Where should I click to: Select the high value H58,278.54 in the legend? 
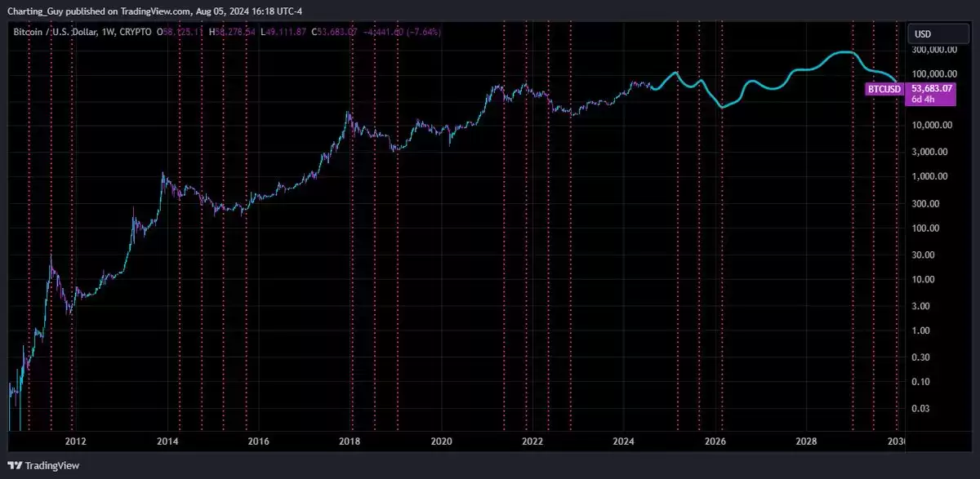pyautogui.click(x=234, y=32)
